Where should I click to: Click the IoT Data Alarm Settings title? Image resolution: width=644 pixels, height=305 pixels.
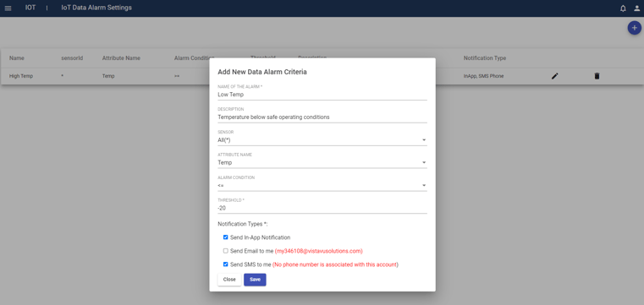96,8
